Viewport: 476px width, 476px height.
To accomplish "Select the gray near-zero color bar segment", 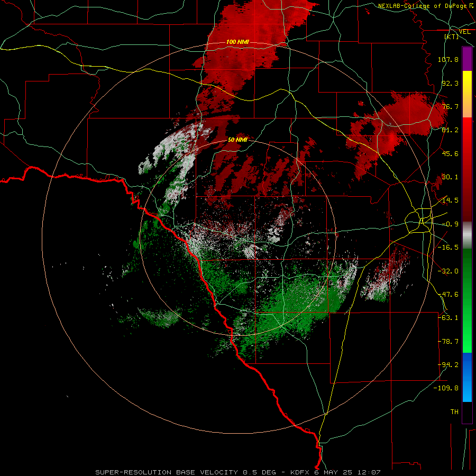I will click(467, 235).
